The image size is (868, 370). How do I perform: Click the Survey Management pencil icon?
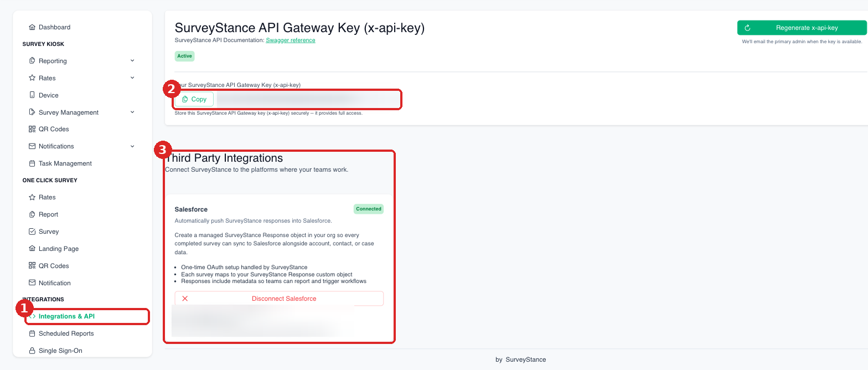pos(32,112)
